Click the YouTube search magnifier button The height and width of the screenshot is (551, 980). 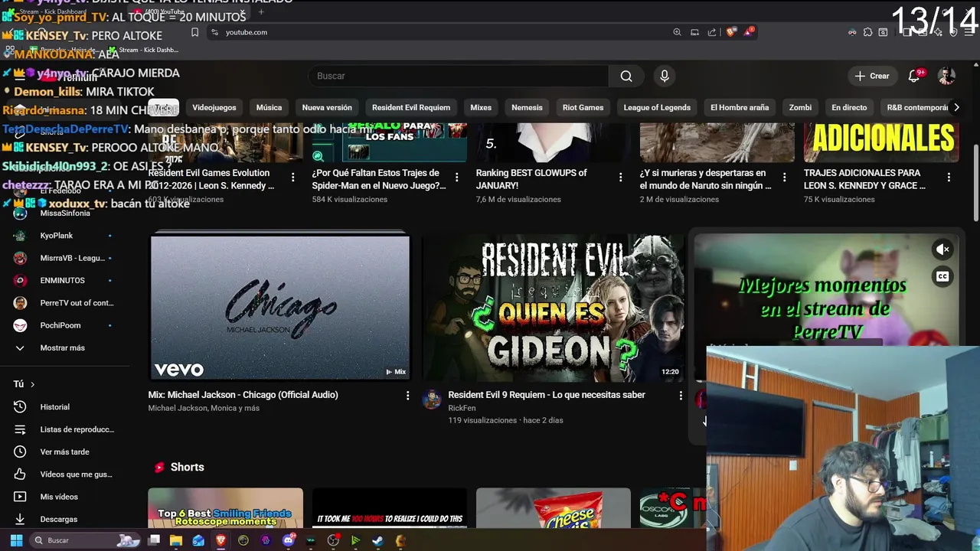coord(626,76)
